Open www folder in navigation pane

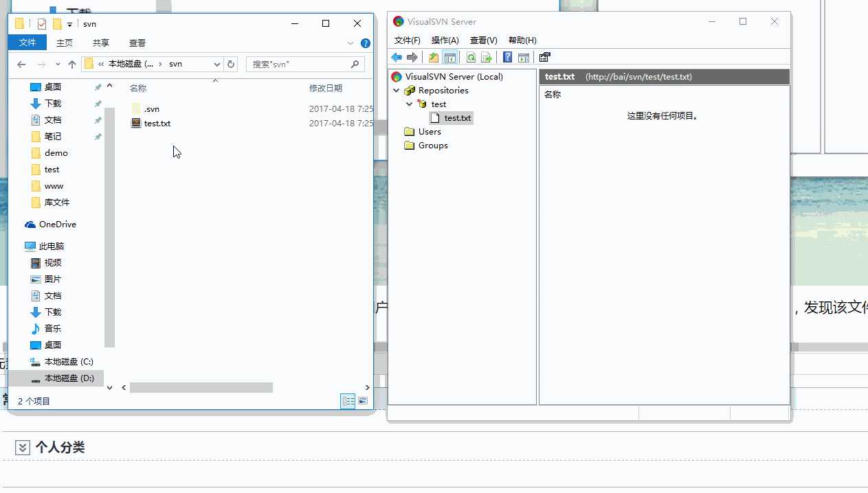(x=54, y=186)
